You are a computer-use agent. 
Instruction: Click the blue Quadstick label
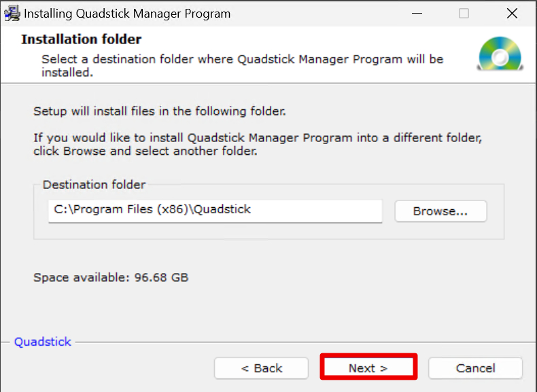tap(43, 342)
